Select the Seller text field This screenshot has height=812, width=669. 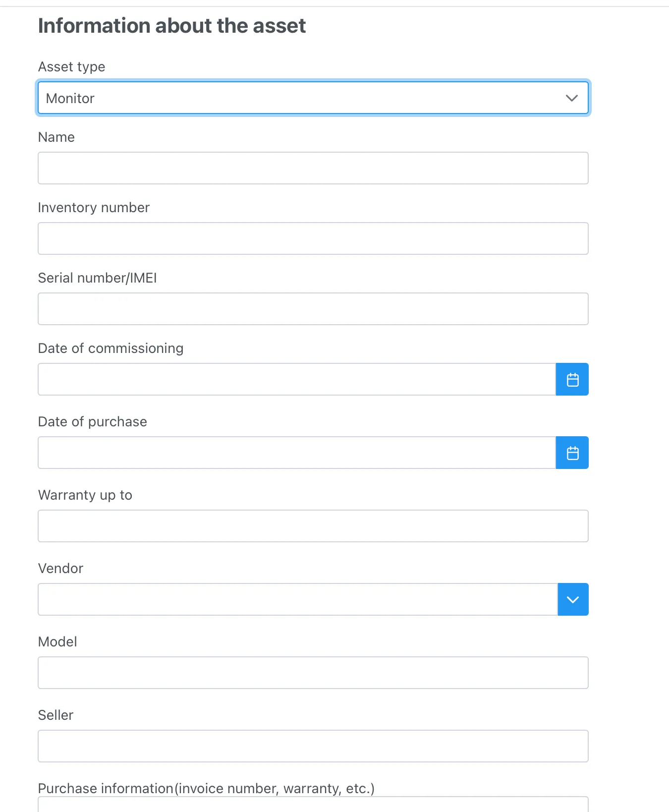(313, 746)
